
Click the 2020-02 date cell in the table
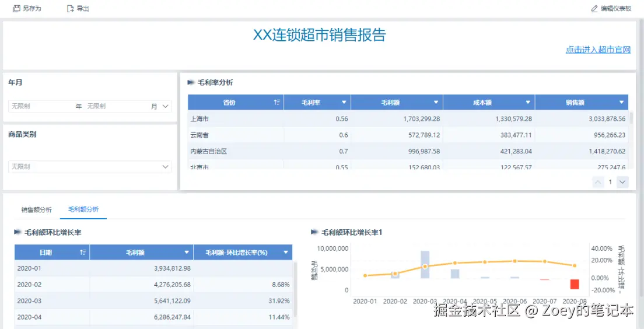click(52, 284)
